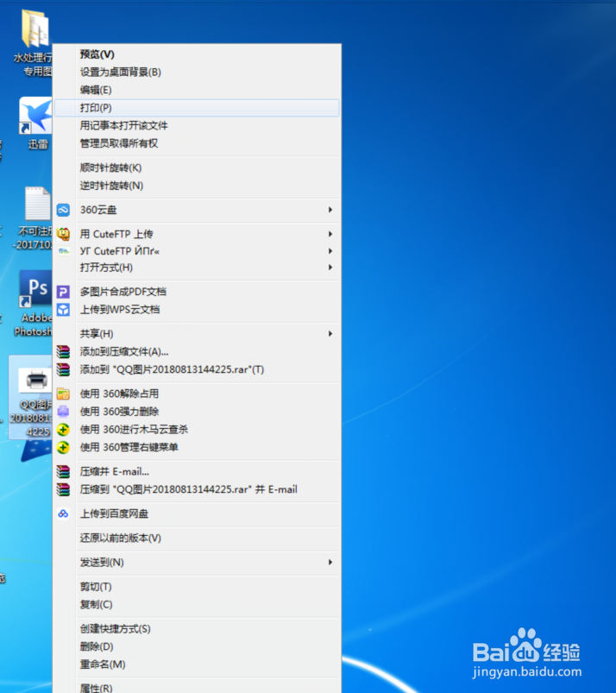The width and height of the screenshot is (616, 693).
Task: Choose 上传到百度网盘
Action: click(197, 513)
